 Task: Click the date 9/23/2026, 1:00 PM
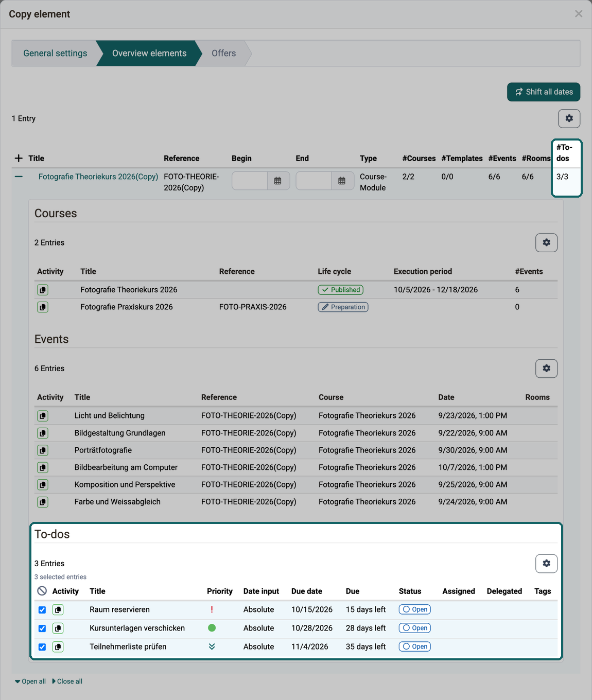[473, 415]
